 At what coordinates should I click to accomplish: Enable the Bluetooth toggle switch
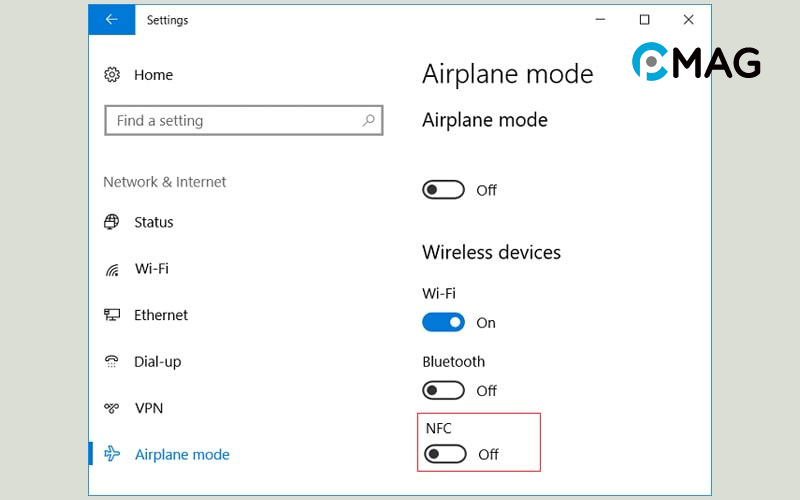[x=444, y=390]
